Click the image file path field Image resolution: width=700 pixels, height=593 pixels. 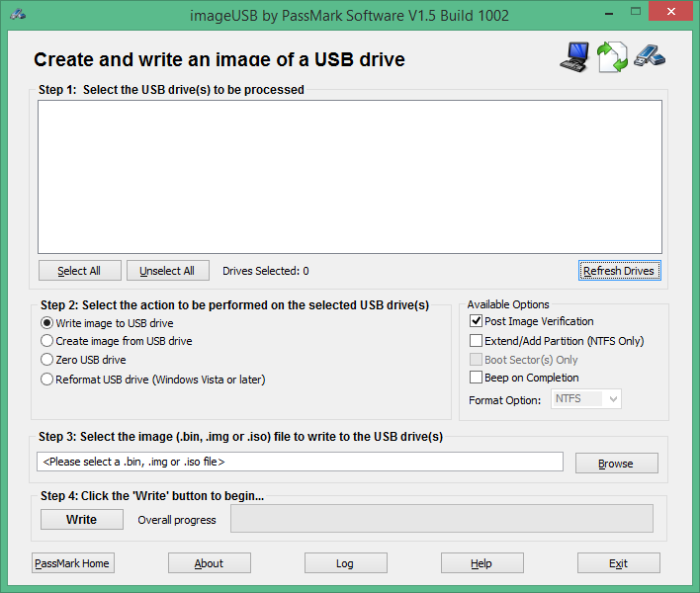point(300,462)
